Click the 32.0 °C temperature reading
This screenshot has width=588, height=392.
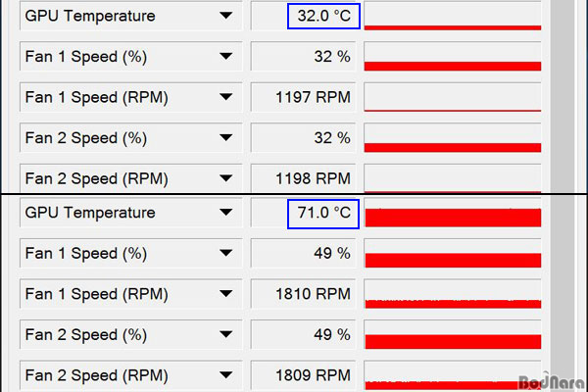click(x=323, y=17)
